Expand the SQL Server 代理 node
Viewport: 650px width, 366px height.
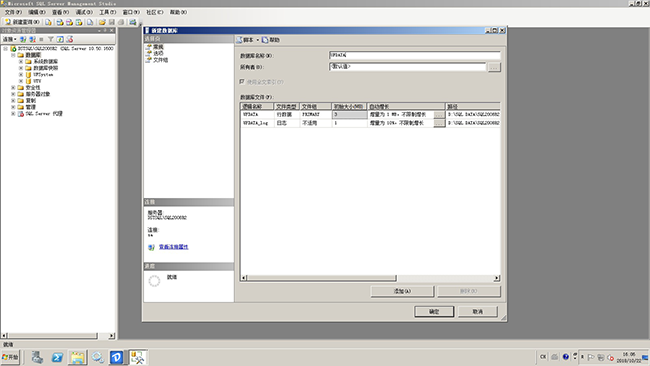click(x=13, y=114)
